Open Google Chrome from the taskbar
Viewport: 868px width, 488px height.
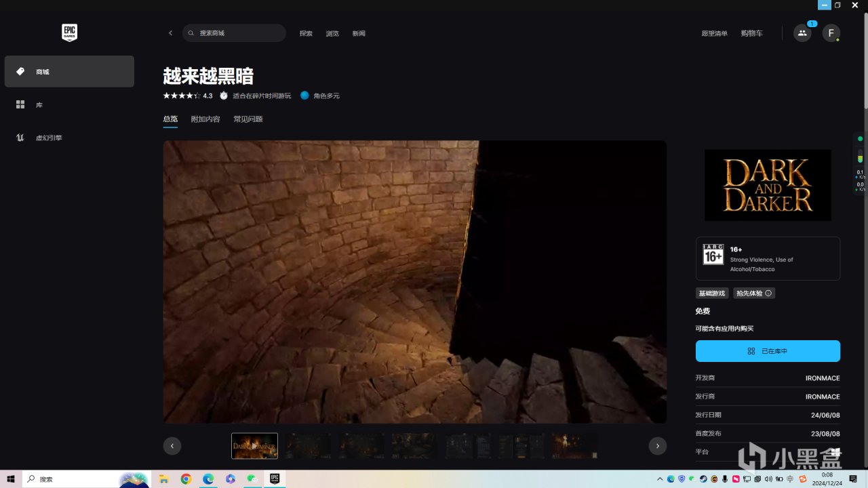(x=186, y=479)
